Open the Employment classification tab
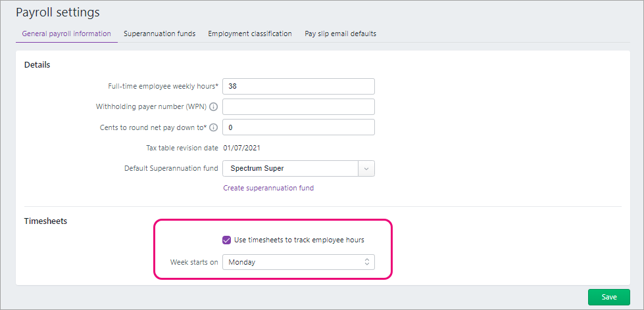 pos(250,33)
